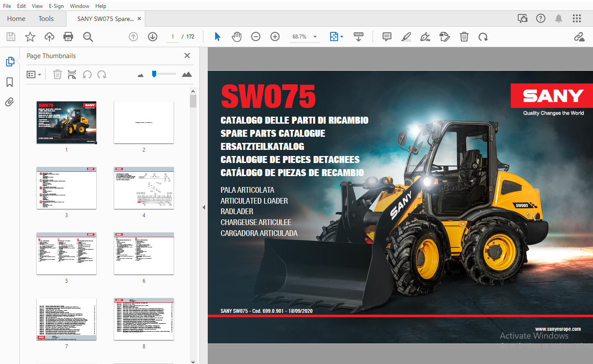Go to previous page arrow
Image resolution: width=593 pixels, height=364 pixels.
tap(133, 37)
